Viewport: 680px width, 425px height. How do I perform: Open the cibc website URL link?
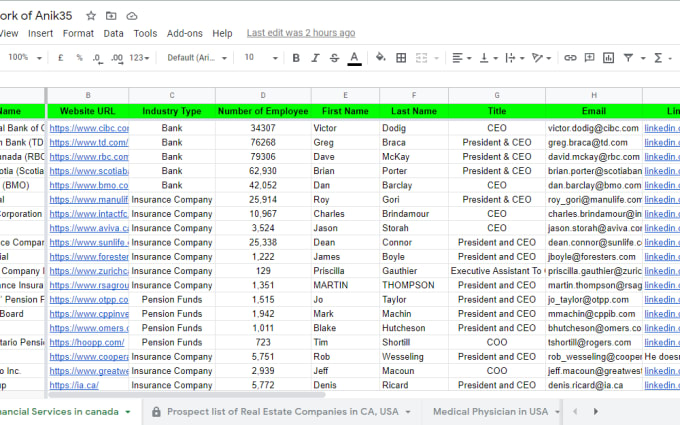click(x=89, y=128)
